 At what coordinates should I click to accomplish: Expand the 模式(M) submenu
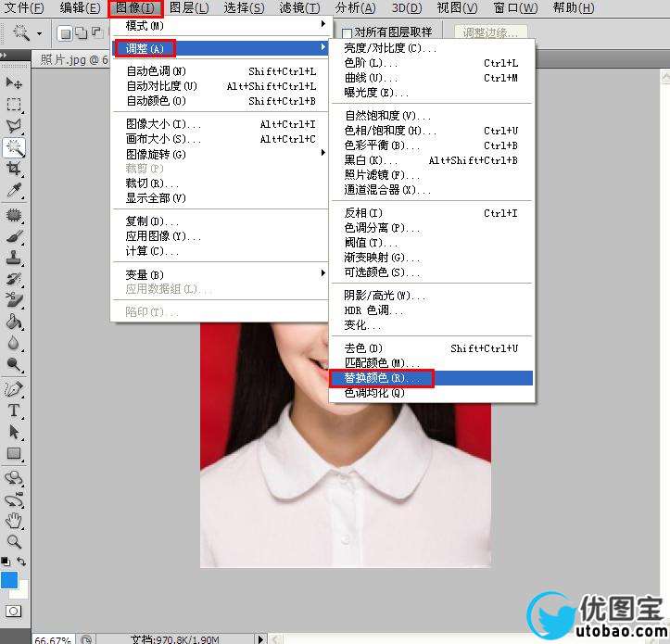tap(219, 25)
